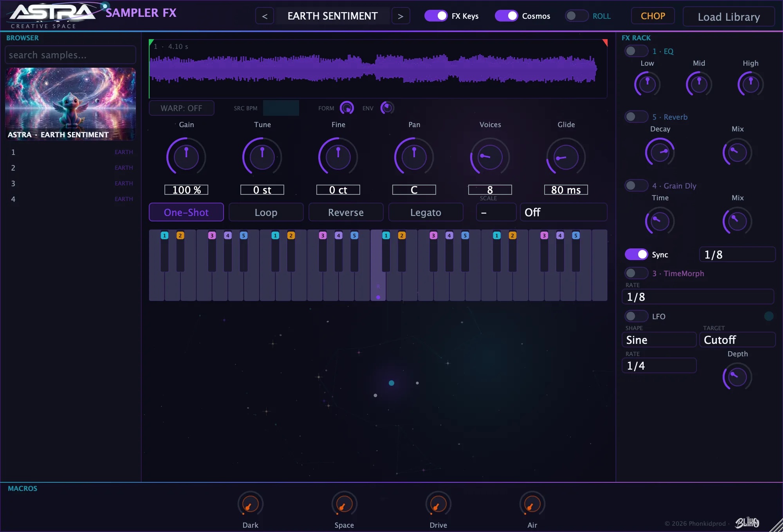
Task: Click the EQ High knob
Action: (751, 84)
